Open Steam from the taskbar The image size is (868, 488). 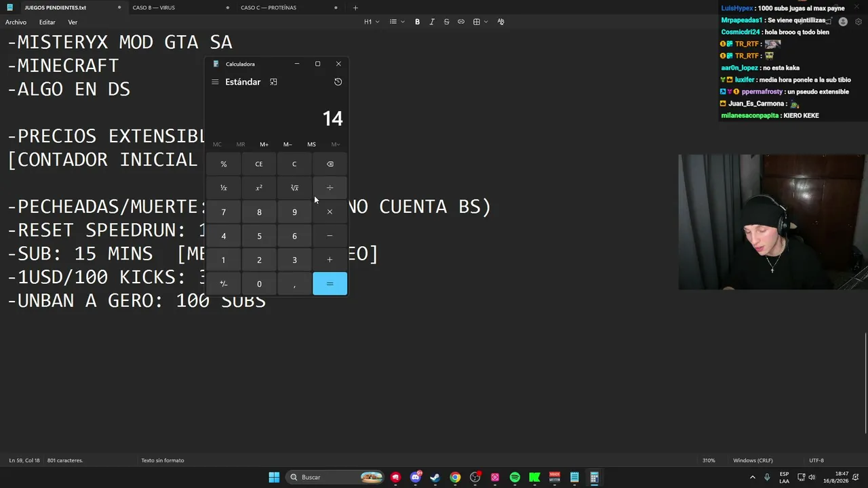(x=435, y=477)
